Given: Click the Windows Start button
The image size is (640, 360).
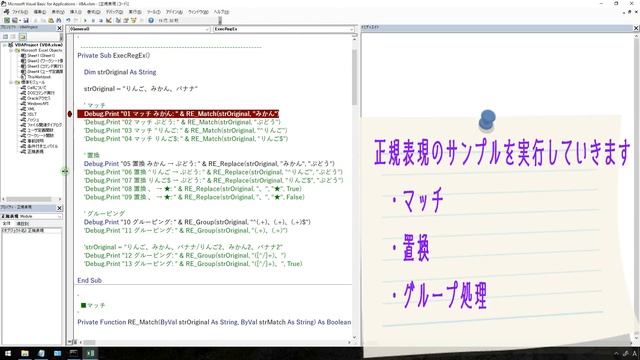Looking at the screenshot, I should (8, 353).
